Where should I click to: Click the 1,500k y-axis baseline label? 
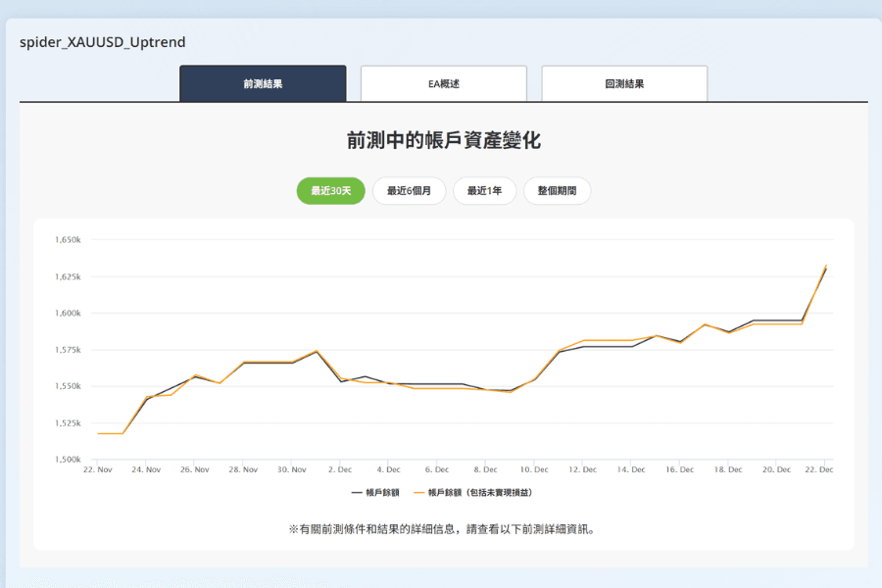67,459
